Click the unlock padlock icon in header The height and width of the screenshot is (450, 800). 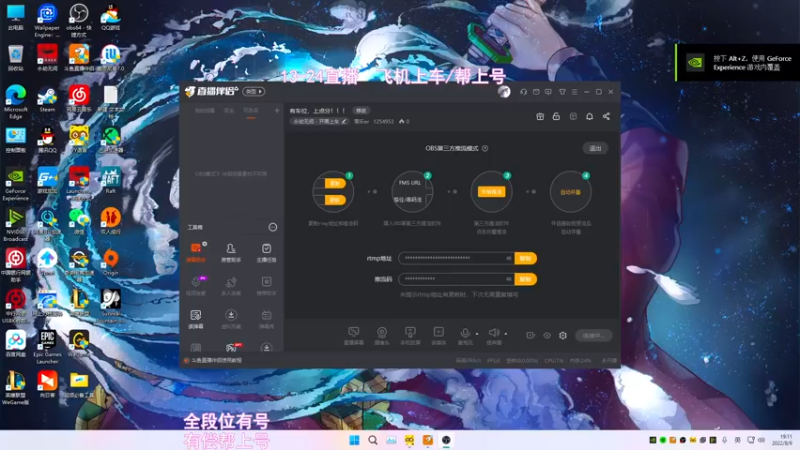[x=556, y=116]
